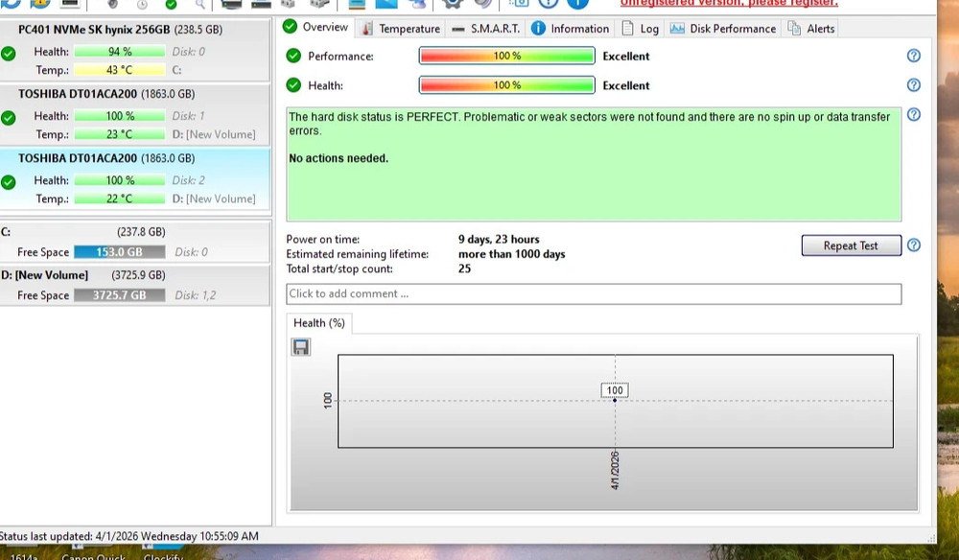Click the Performance 100 % gradient bar
Image resolution: width=959 pixels, height=560 pixels.
pos(506,56)
